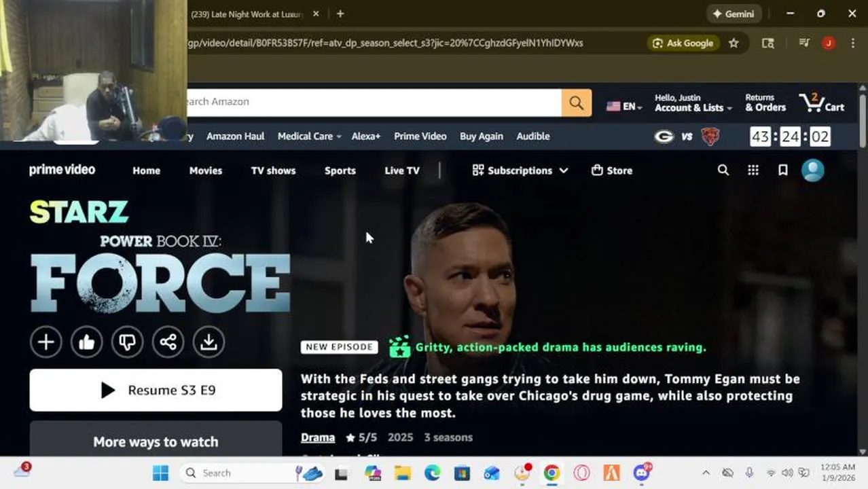Click the NEW EPISODE badge
This screenshot has height=489, width=868.
[340, 347]
